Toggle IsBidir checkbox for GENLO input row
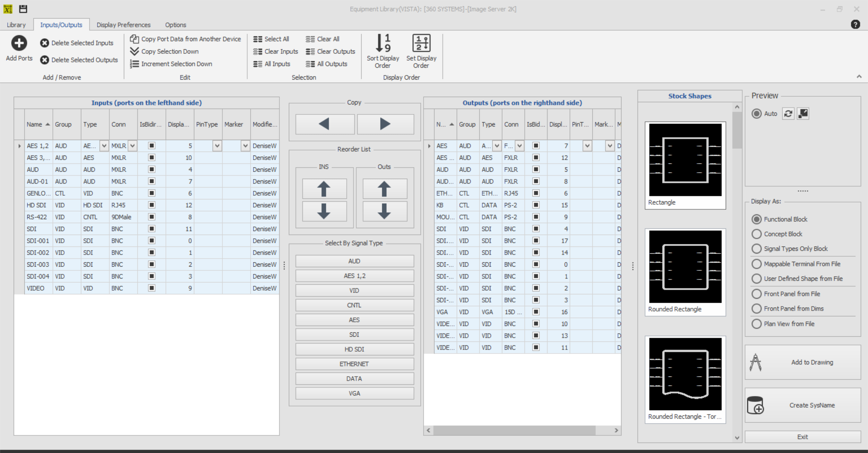 tap(151, 193)
